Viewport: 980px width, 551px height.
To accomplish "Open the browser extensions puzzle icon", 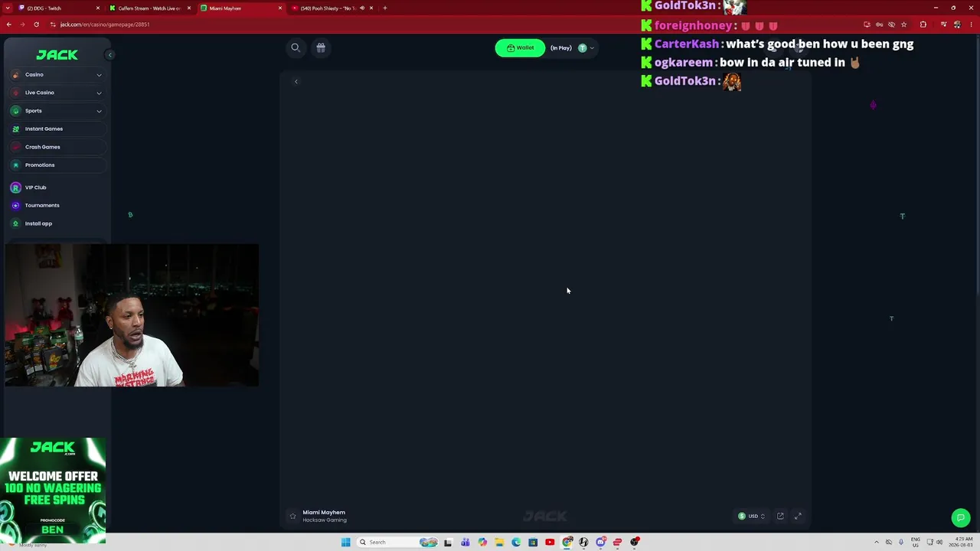I will 923,24.
